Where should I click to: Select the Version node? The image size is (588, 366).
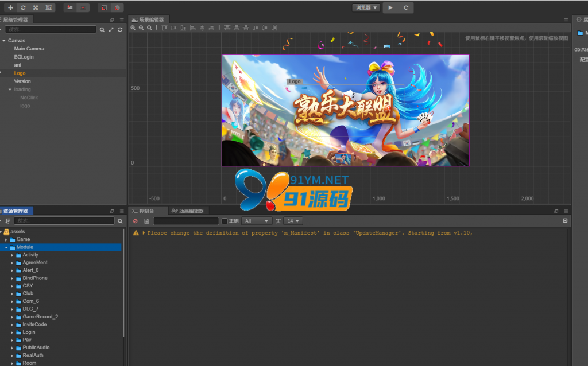22,81
